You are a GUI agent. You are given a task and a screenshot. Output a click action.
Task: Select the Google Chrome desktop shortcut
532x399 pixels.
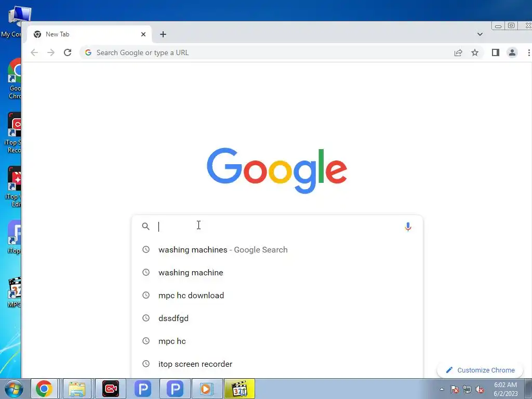(14, 78)
